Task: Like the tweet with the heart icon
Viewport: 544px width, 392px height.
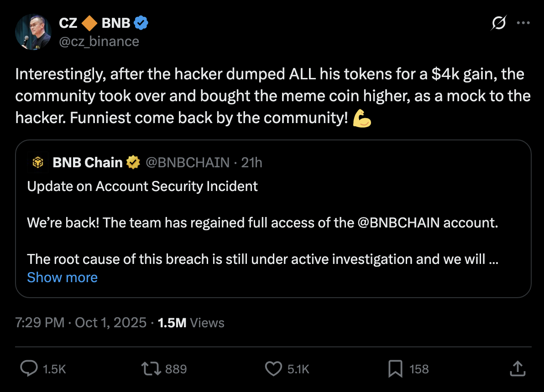Action: 273,369
